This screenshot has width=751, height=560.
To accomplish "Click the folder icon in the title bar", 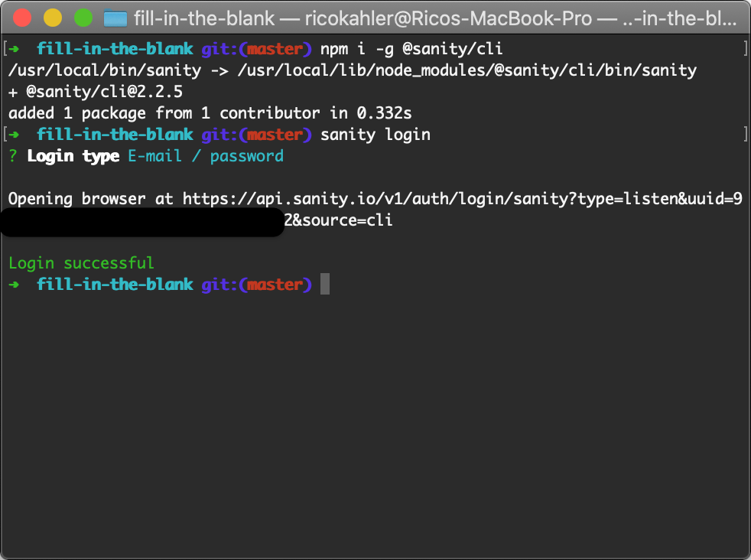I will (115, 18).
